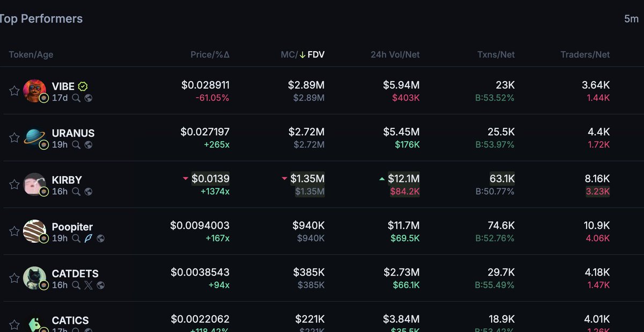Click the search magnifier icon under URANUS
The width and height of the screenshot is (644, 332).
[x=76, y=145]
